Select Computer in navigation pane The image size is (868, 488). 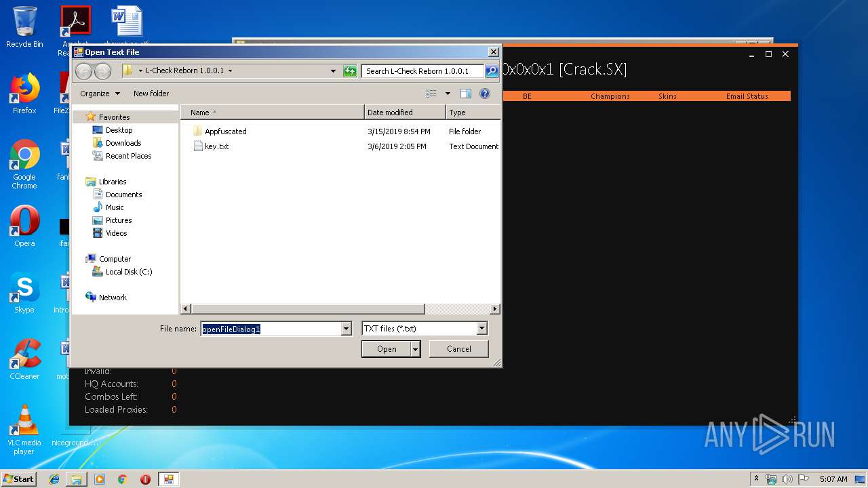point(115,259)
